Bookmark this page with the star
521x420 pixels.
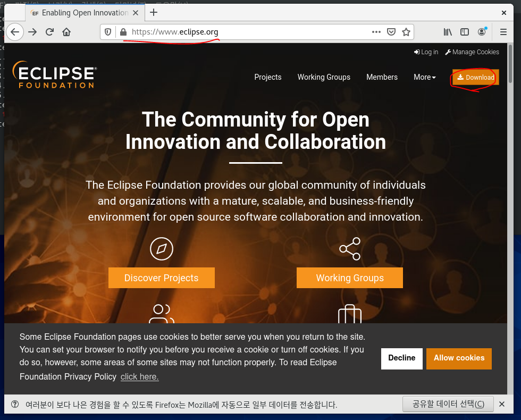coord(406,32)
